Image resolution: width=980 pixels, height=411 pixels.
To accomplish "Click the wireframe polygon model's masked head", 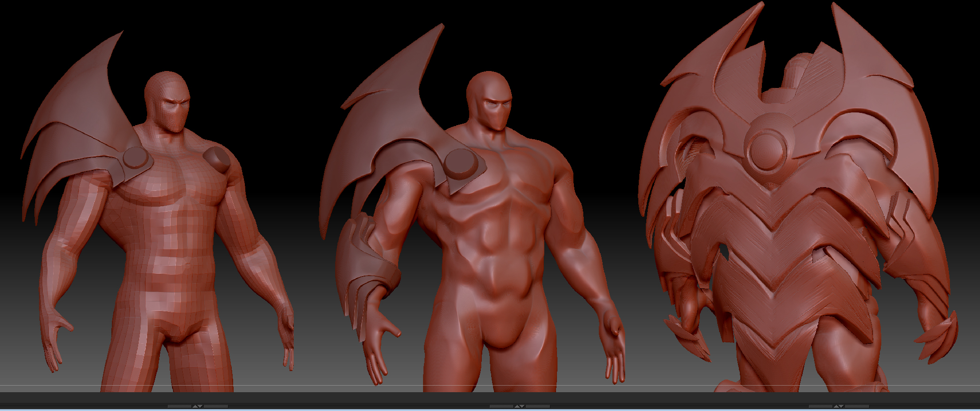I will (x=168, y=101).
